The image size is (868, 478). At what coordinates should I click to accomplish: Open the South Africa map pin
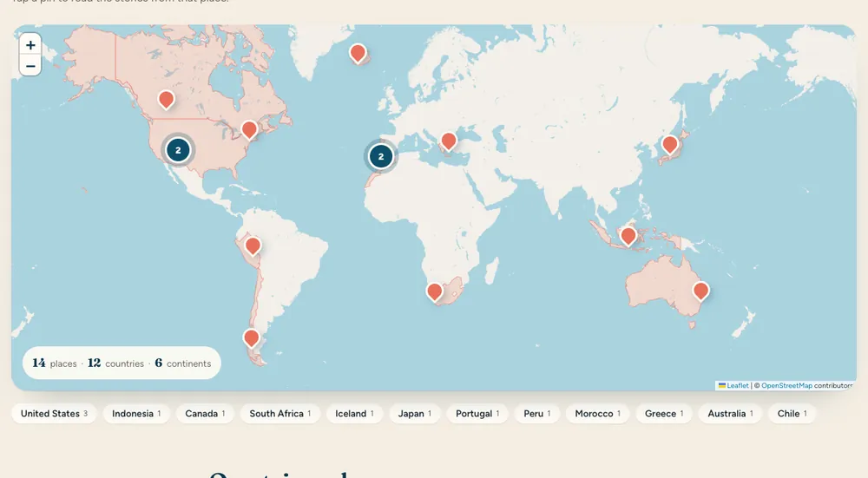[x=435, y=291]
